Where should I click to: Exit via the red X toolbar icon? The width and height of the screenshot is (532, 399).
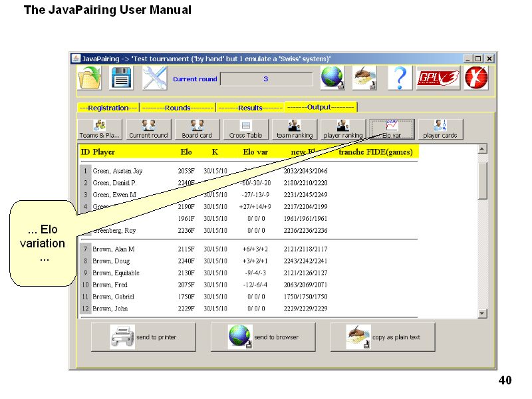pyautogui.click(x=476, y=78)
